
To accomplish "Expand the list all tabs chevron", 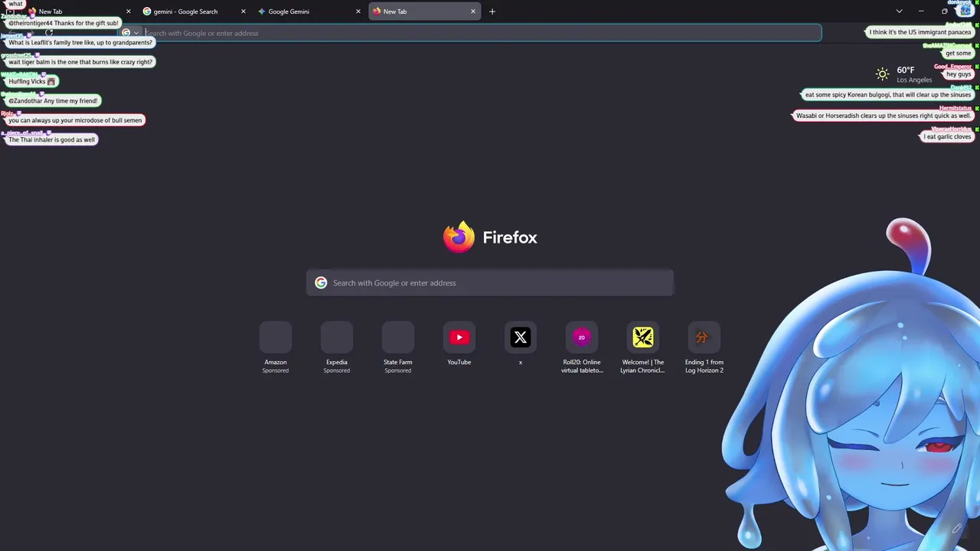I will (899, 11).
